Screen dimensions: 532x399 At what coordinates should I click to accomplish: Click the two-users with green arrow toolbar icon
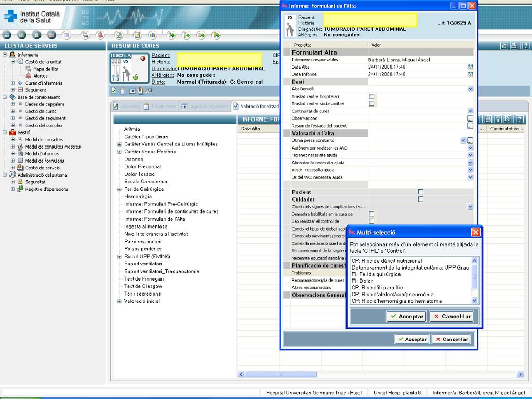[201, 35]
